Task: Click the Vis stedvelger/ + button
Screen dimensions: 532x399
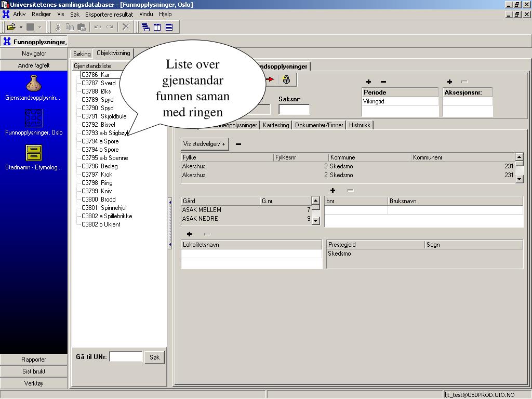Action: click(205, 144)
